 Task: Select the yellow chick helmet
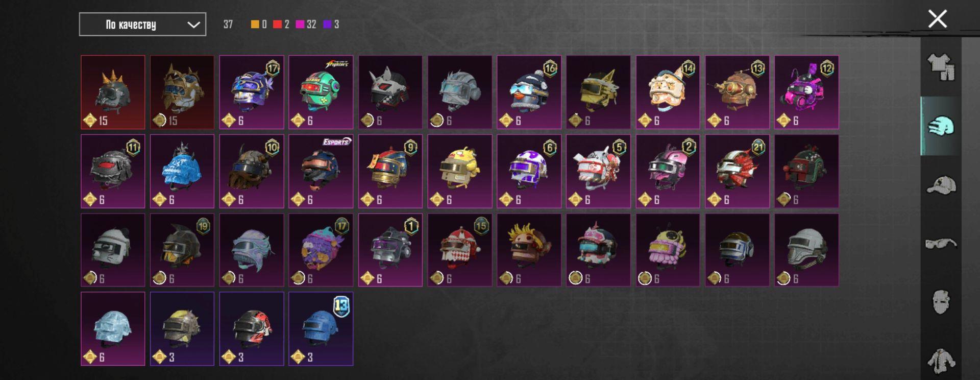[459, 171]
